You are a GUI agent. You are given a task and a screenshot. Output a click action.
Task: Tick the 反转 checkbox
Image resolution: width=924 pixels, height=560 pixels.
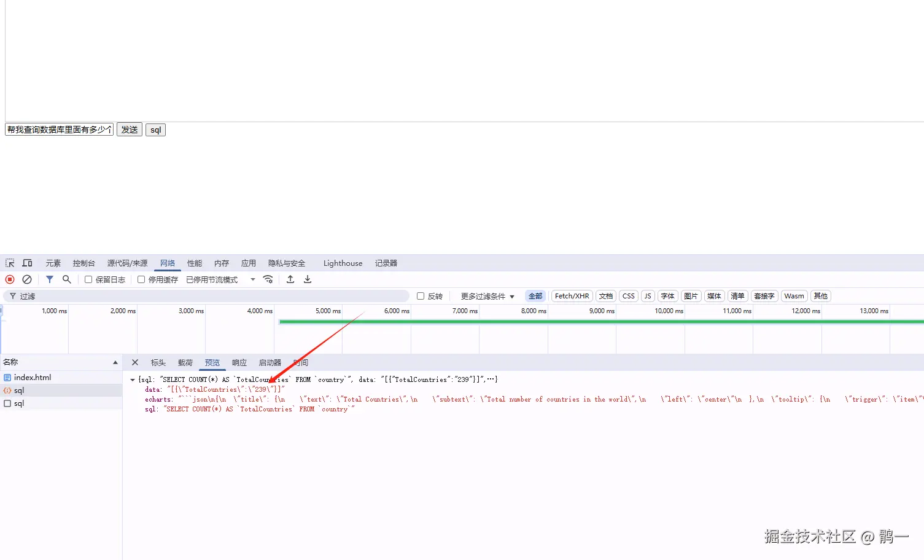click(421, 296)
